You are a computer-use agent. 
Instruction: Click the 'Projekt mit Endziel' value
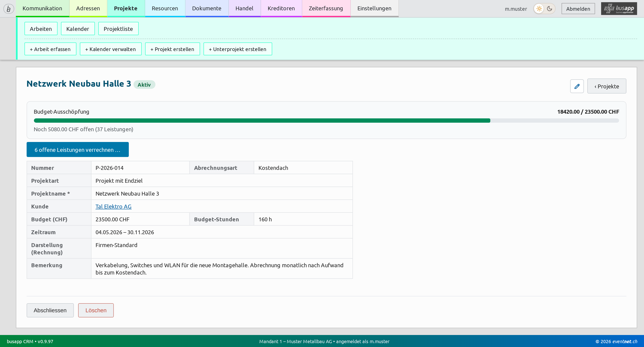119,181
